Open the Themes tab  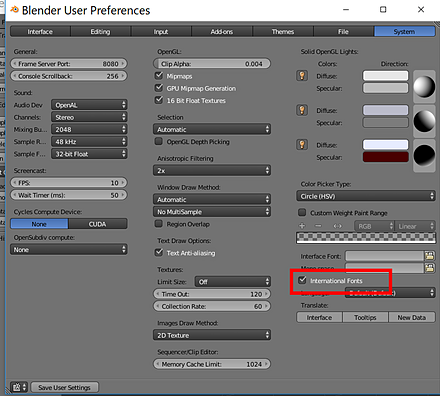pyautogui.click(x=283, y=32)
